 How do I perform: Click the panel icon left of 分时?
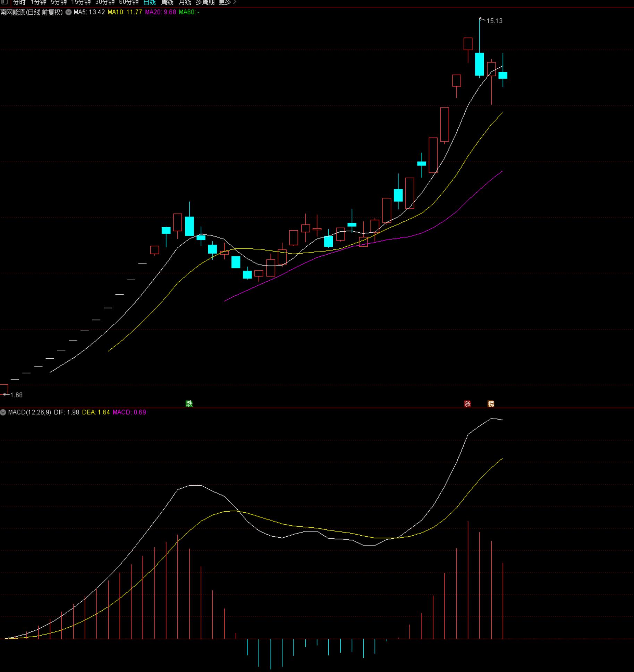(x=5, y=2)
